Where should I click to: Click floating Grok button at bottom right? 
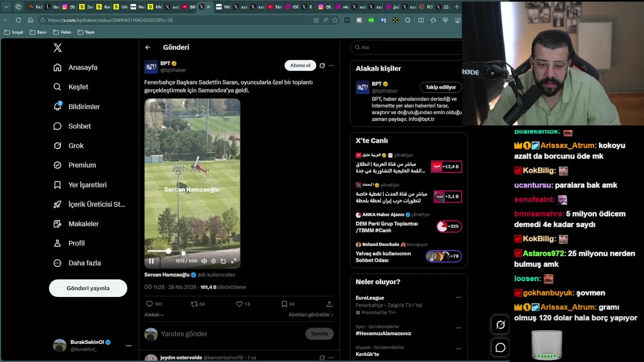pos(500,325)
